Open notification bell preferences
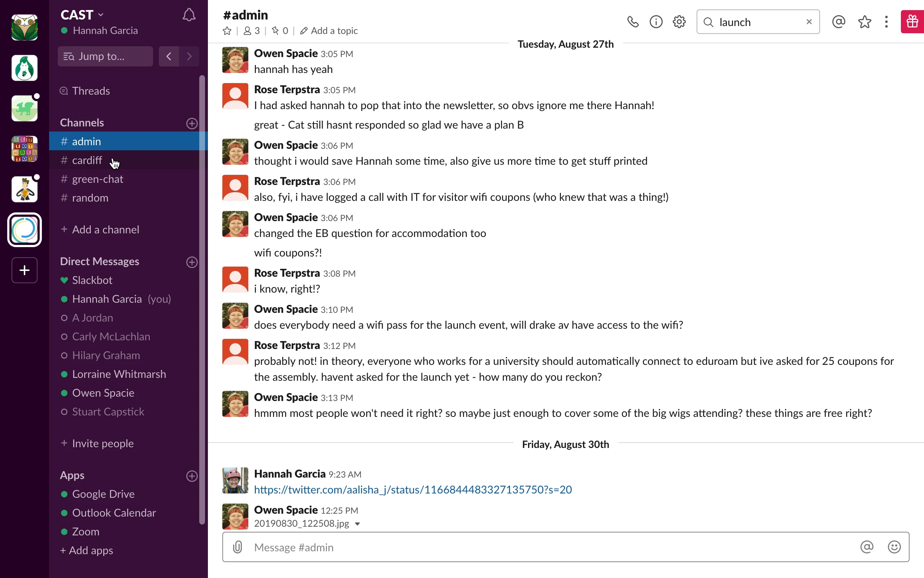 coord(189,15)
